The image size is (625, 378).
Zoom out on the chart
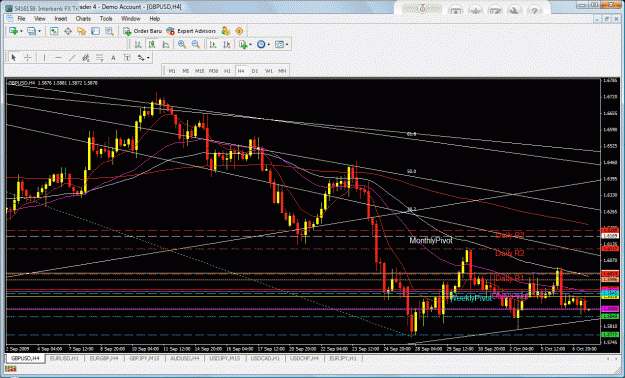pos(196,45)
